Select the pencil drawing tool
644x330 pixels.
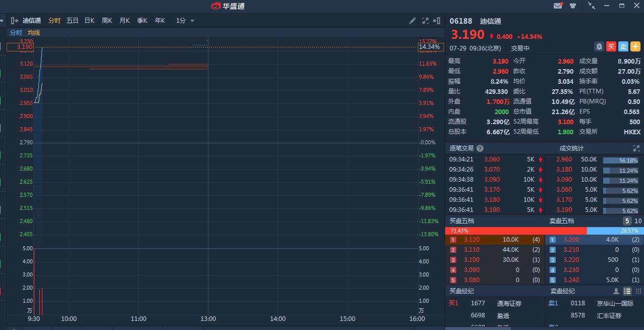[412, 21]
